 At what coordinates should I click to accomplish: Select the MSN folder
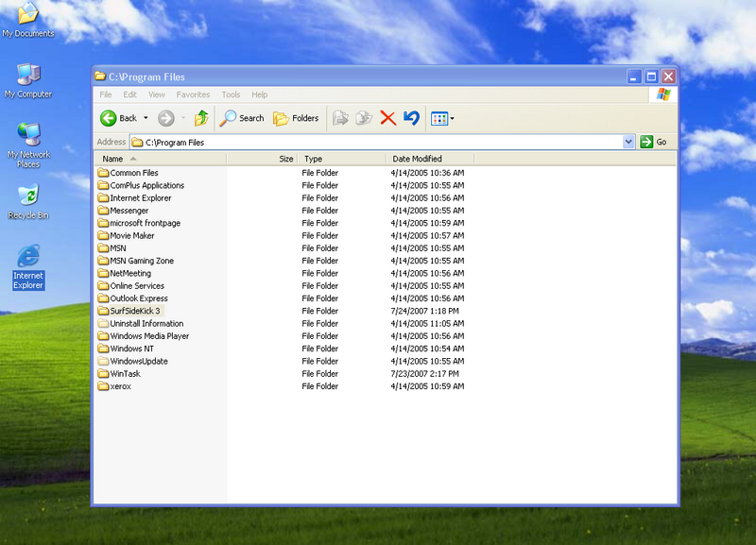pos(112,248)
